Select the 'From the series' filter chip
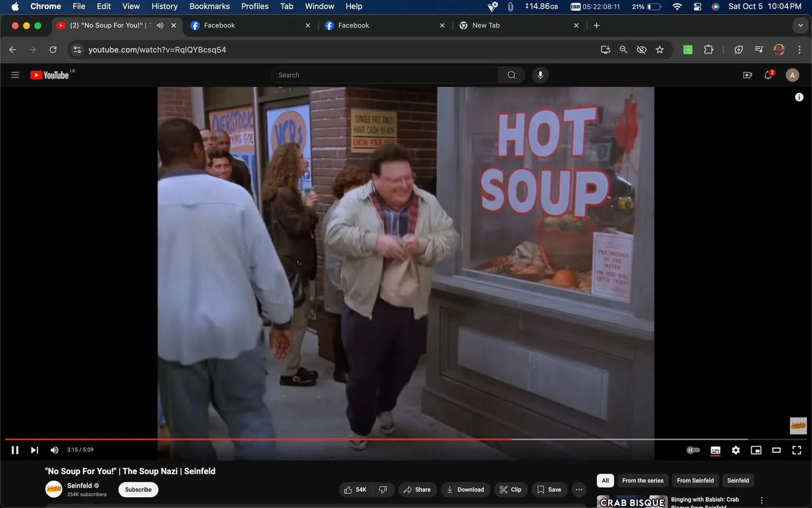Viewport: 812px width, 508px height. [642, 480]
